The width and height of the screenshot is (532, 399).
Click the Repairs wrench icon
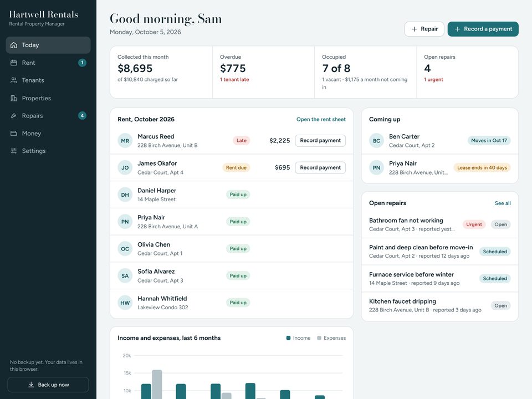(x=13, y=116)
